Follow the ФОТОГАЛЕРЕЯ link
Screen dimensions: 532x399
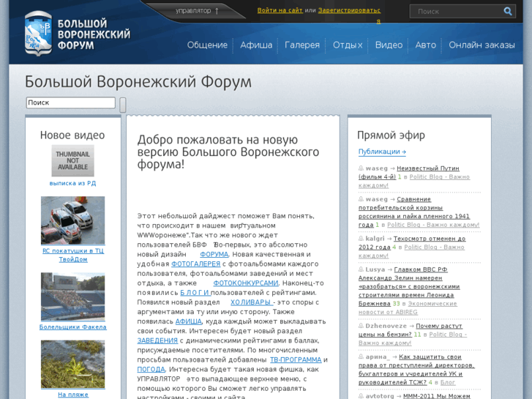coord(196,264)
